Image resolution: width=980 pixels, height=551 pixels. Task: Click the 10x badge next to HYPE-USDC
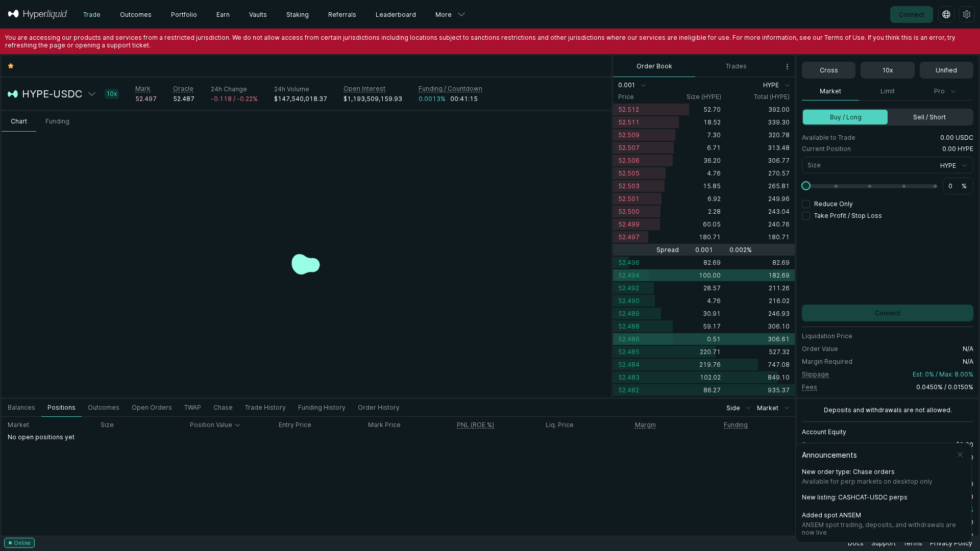[112, 94]
